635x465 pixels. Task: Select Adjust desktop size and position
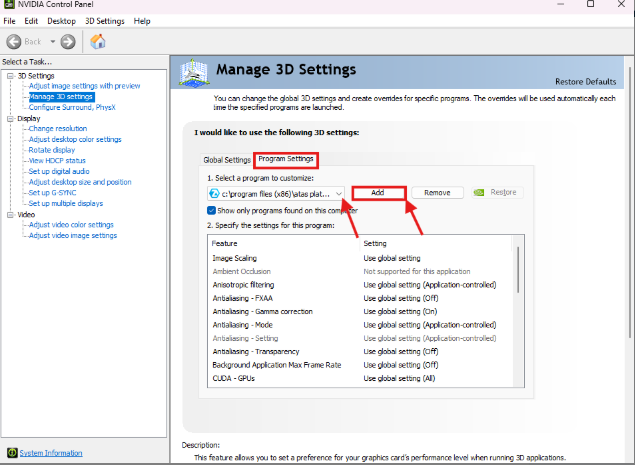tap(80, 182)
